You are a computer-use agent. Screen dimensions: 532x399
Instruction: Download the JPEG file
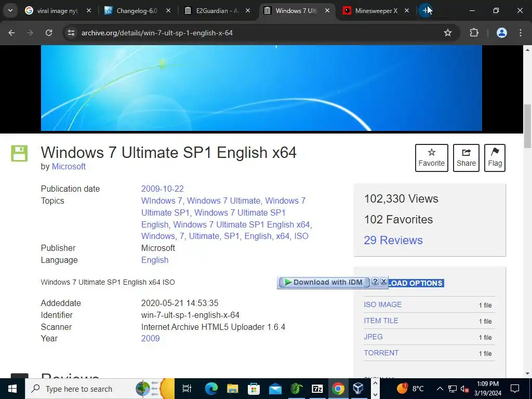tap(373, 337)
